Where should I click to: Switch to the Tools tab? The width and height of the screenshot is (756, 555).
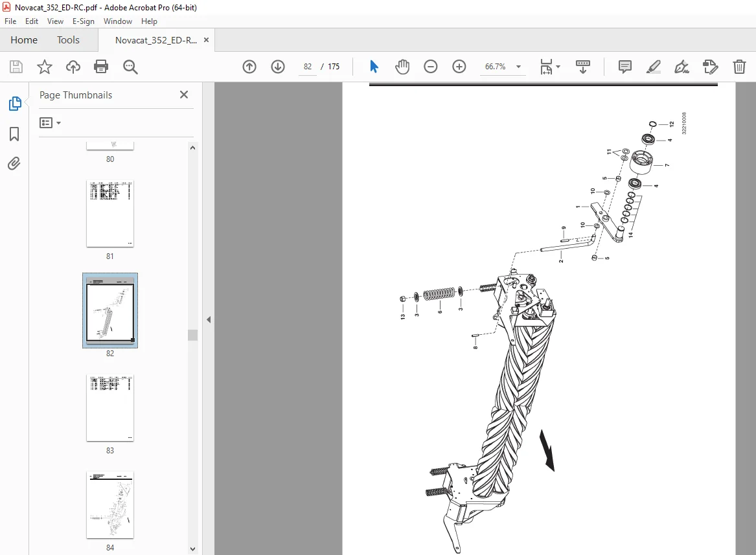[x=68, y=40]
